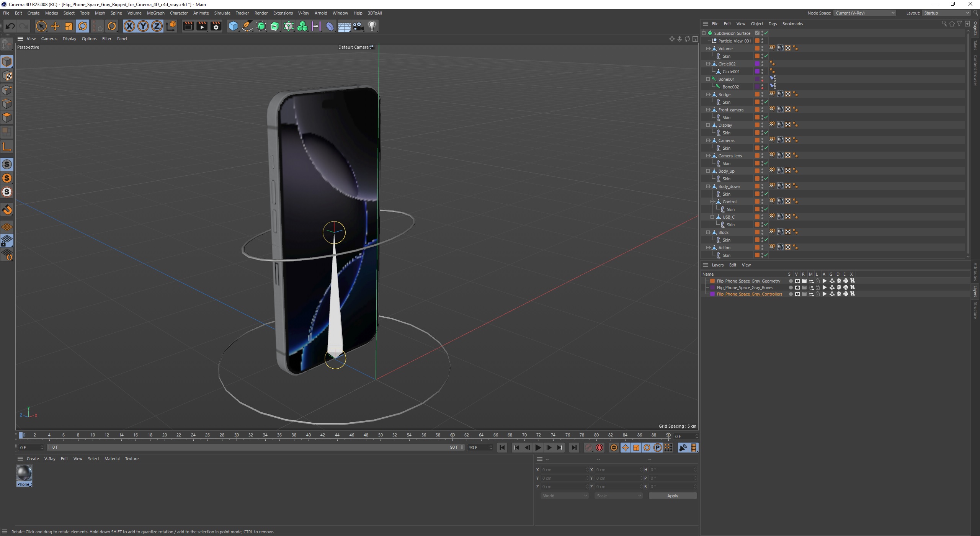The image size is (980, 536).
Task: Collapse the Subdivision Surface tree node
Action: tap(704, 33)
